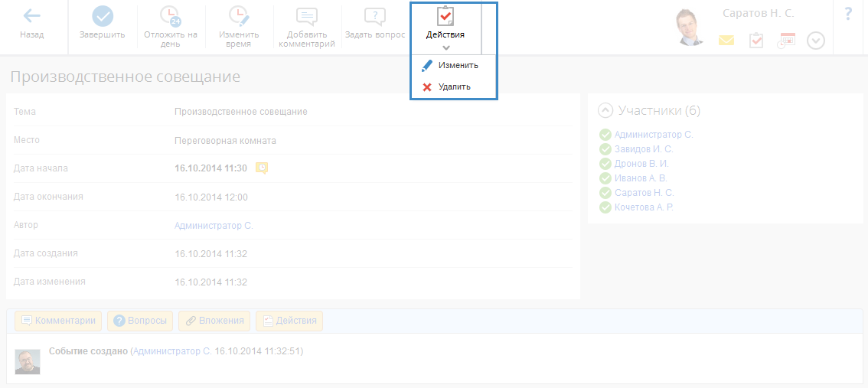Switch to the Вопросы tab
The image size is (868, 388).
point(140,321)
